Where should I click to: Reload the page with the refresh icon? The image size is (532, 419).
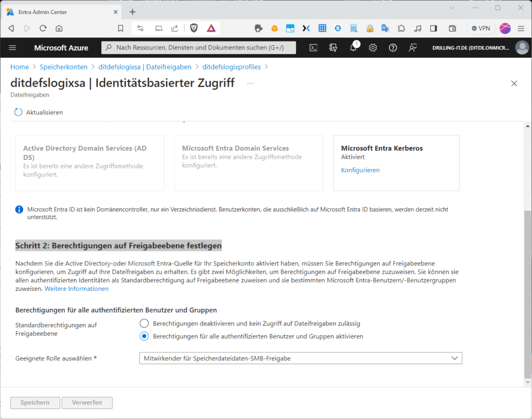43,29
